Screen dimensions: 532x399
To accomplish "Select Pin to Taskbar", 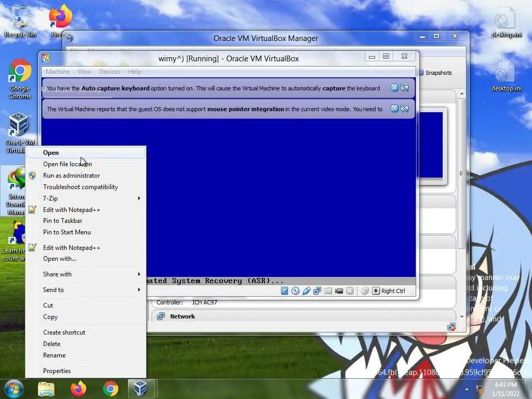I will (x=86, y=221).
